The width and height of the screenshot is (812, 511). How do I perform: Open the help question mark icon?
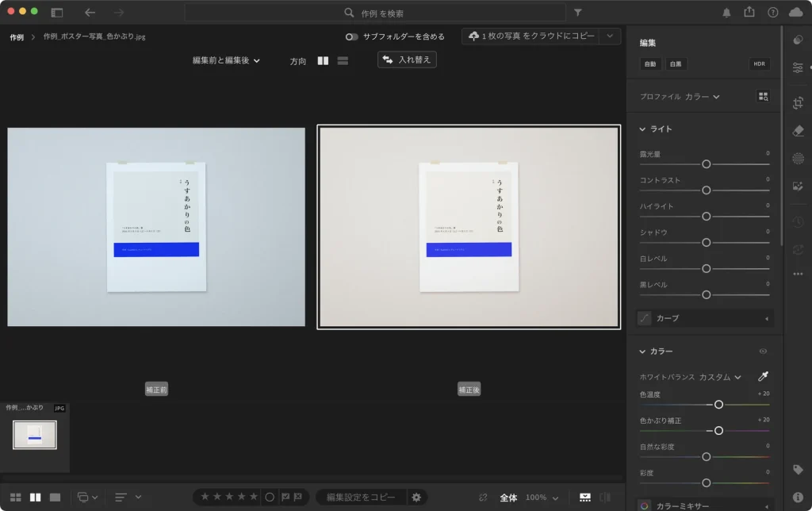coord(772,13)
